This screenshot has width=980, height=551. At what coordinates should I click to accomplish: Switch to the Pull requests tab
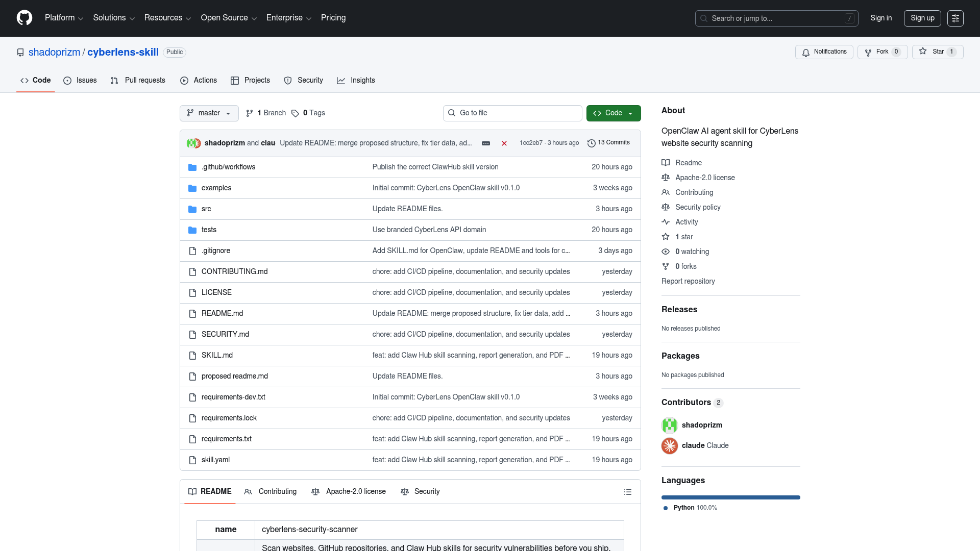(x=138, y=81)
